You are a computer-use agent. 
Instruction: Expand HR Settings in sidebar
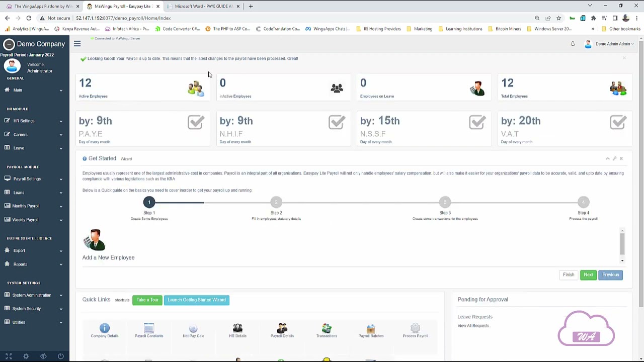tap(34, 121)
